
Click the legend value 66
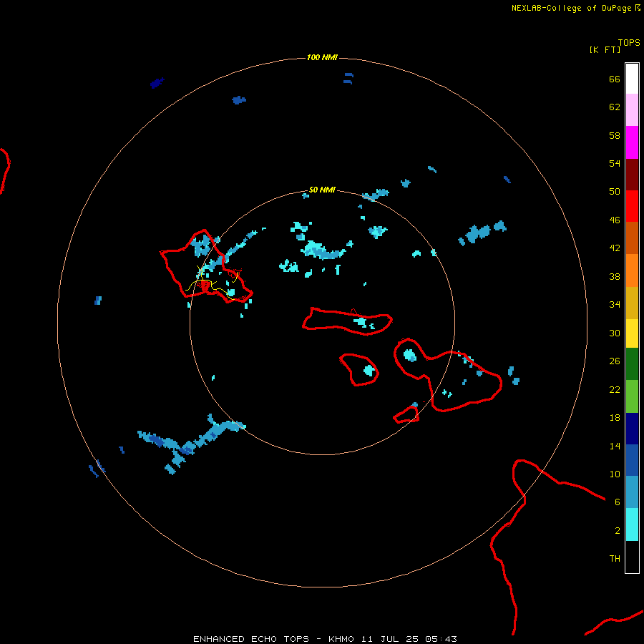(615, 79)
